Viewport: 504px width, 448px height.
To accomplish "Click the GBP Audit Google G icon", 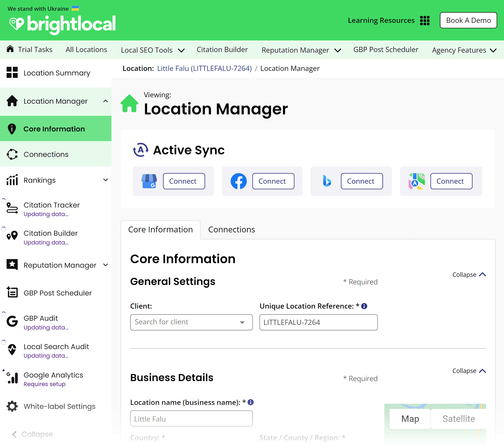I will pos(12,321).
